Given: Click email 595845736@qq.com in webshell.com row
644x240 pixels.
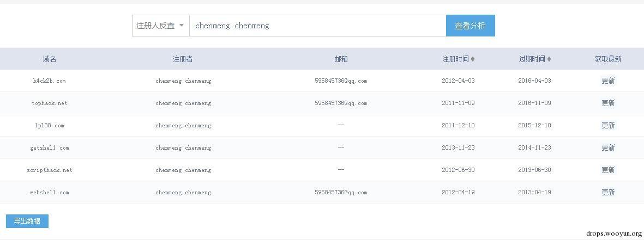Looking at the screenshot, I should click(x=341, y=192).
